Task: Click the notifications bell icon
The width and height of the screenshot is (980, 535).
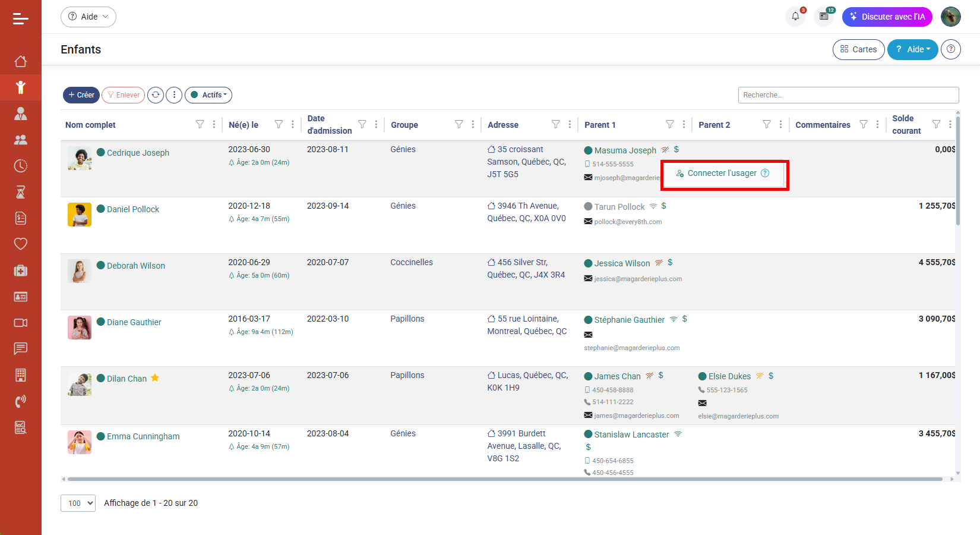Action: pos(795,17)
